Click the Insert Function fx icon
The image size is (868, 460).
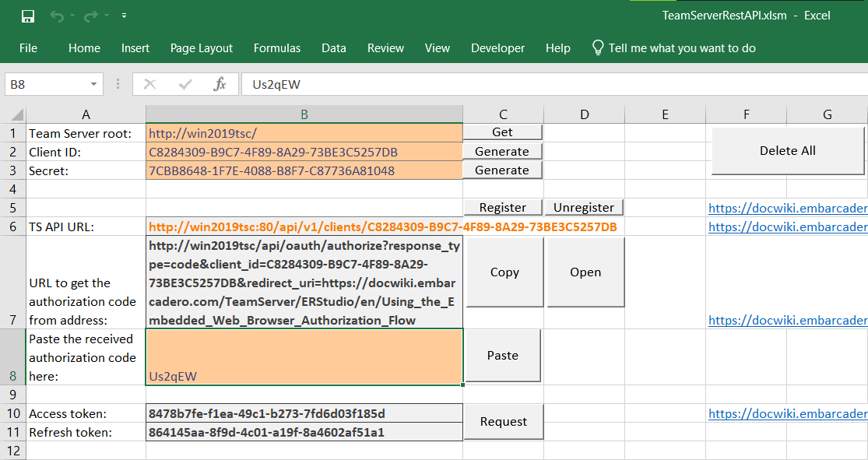click(x=220, y=84)
